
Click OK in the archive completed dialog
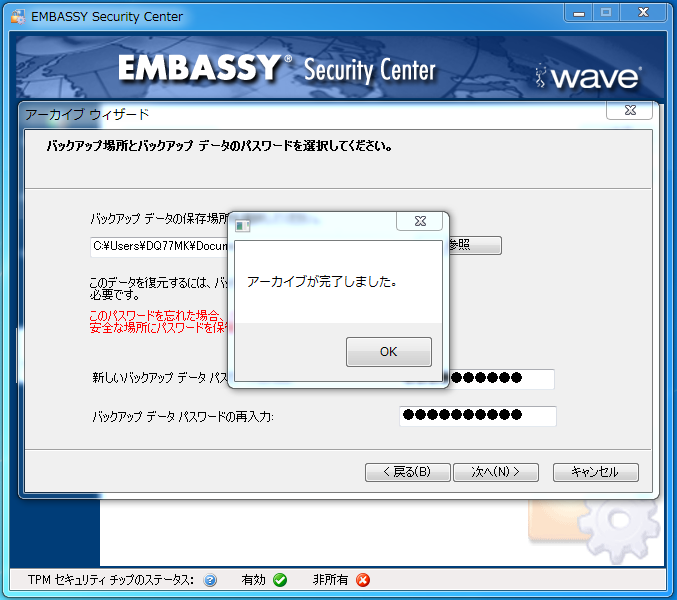click(x=389, y=352)
